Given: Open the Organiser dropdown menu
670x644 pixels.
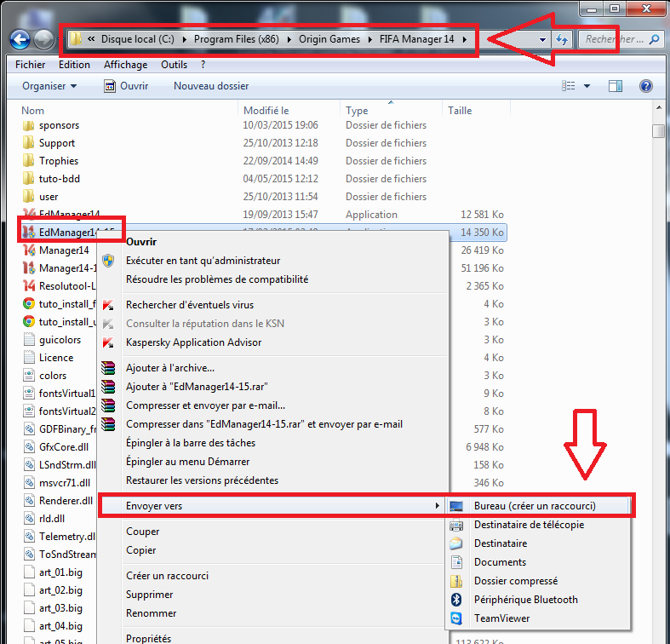Looking at the screenshot, I should point(49,86).
